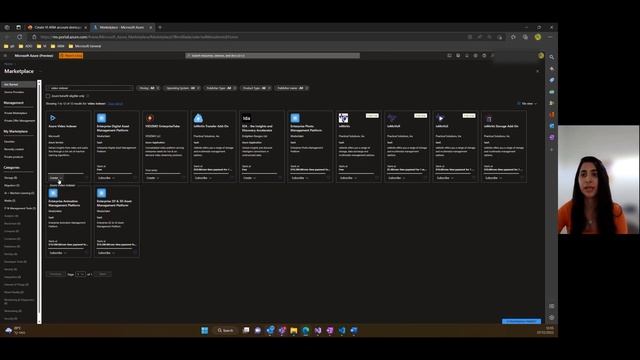
Task: Select the IDA Insights and Discovery Accelerator logo
Action: tap(247, 118)
